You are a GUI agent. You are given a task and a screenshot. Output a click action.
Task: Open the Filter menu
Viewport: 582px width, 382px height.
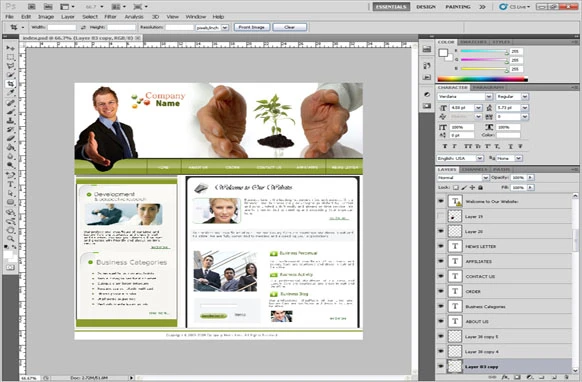click(x=110, y=17)
